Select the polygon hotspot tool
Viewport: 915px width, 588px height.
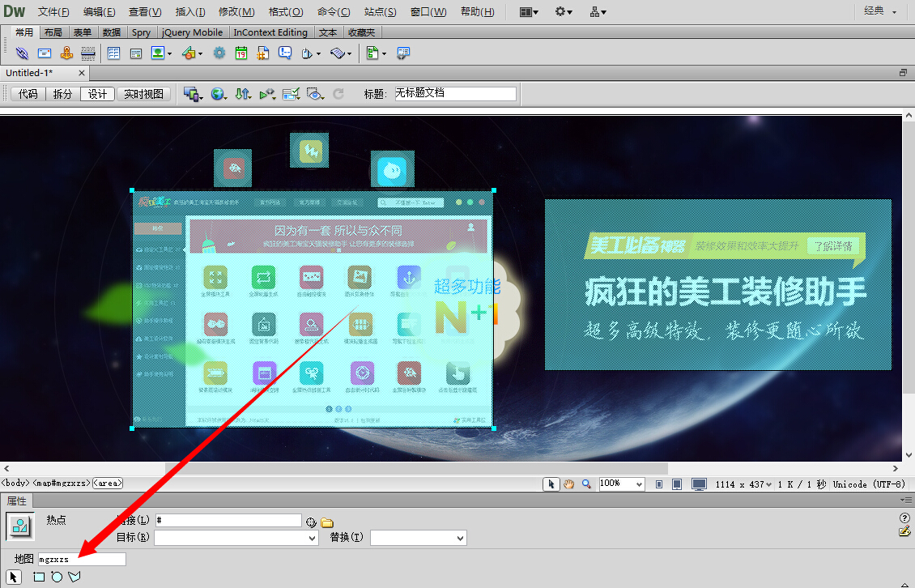coord(75,577)
